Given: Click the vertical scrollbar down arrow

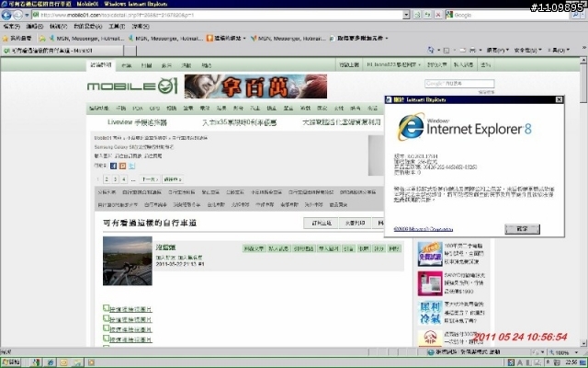Looking at the screenshot, I should pyautogui.click(x=583, y=343).
